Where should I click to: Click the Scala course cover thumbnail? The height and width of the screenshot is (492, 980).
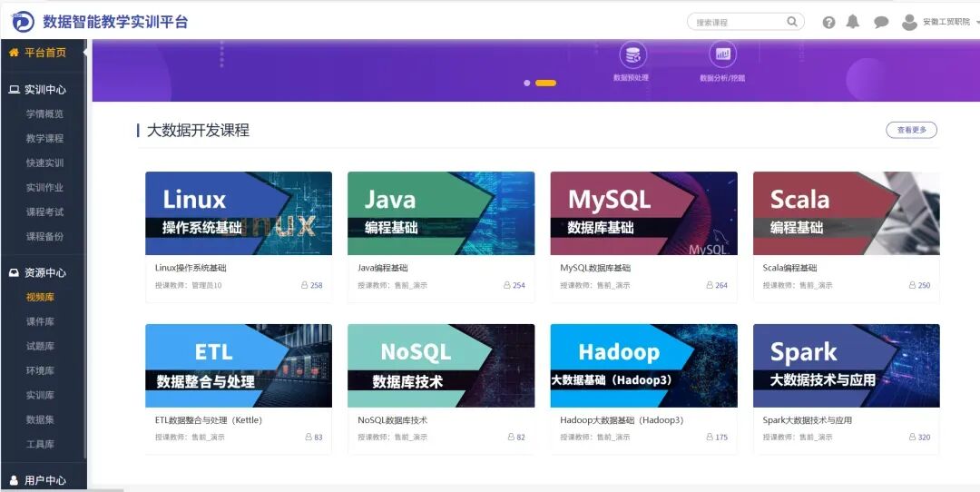(x=847, y=213)
